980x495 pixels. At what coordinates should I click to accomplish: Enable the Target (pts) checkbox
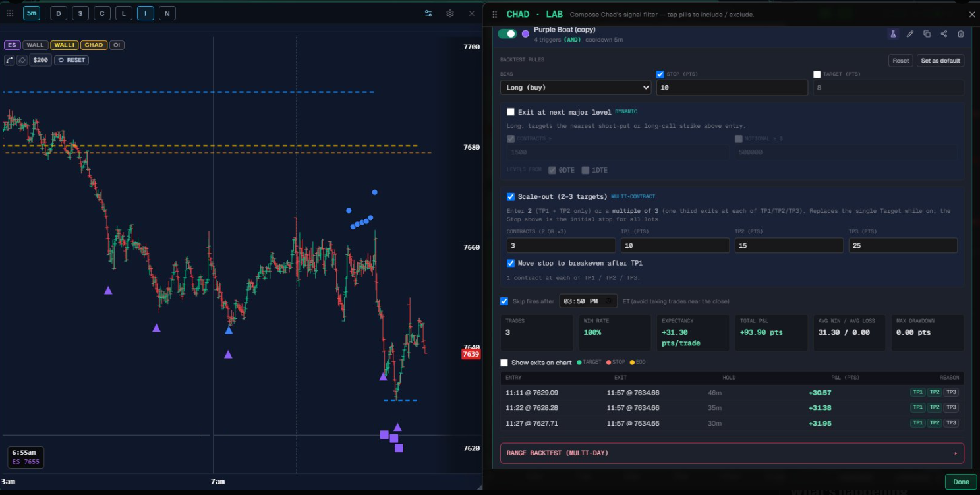817,74
